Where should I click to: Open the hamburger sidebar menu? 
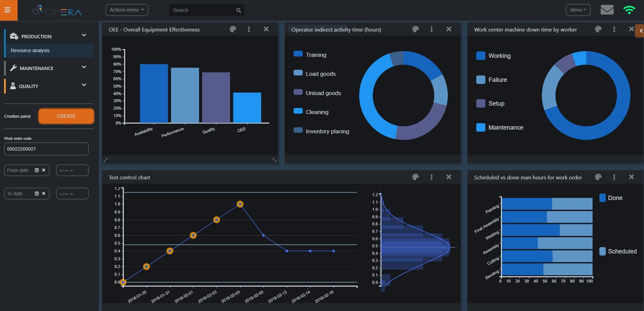(x=8, y=10)
